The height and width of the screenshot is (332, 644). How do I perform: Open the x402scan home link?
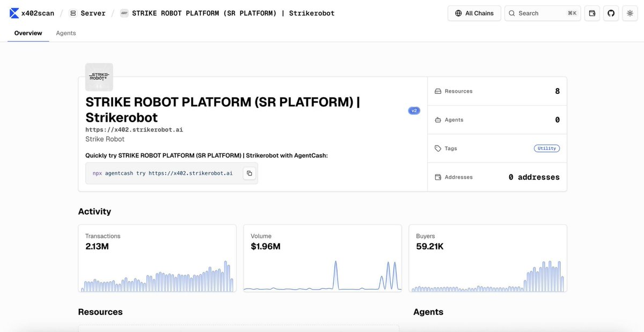pyautogui.click(x=32, y=13)
